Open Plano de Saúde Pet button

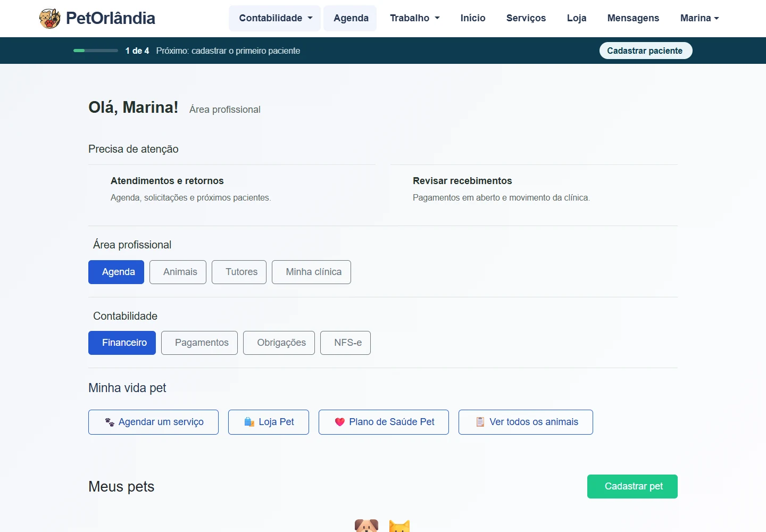click(x=384, y=422)
